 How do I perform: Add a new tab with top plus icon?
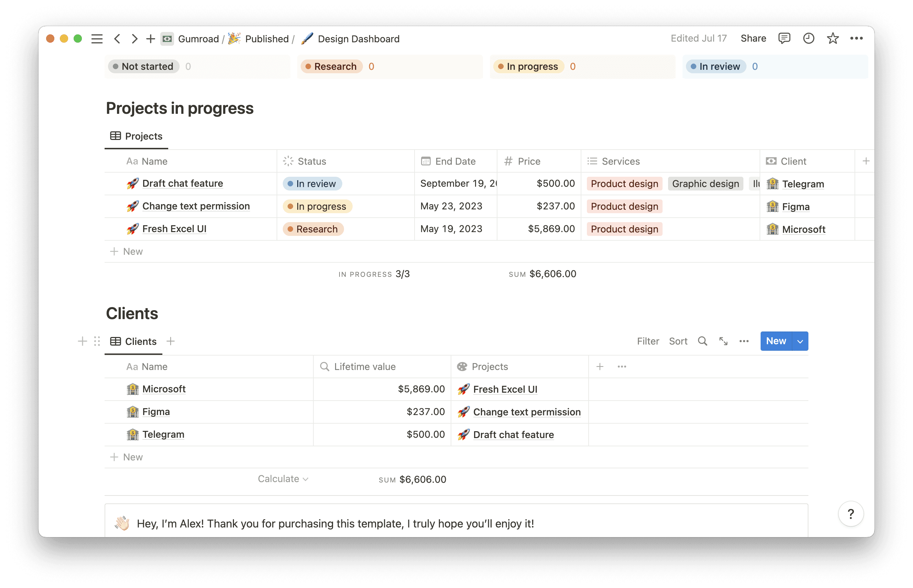[150, 39]
